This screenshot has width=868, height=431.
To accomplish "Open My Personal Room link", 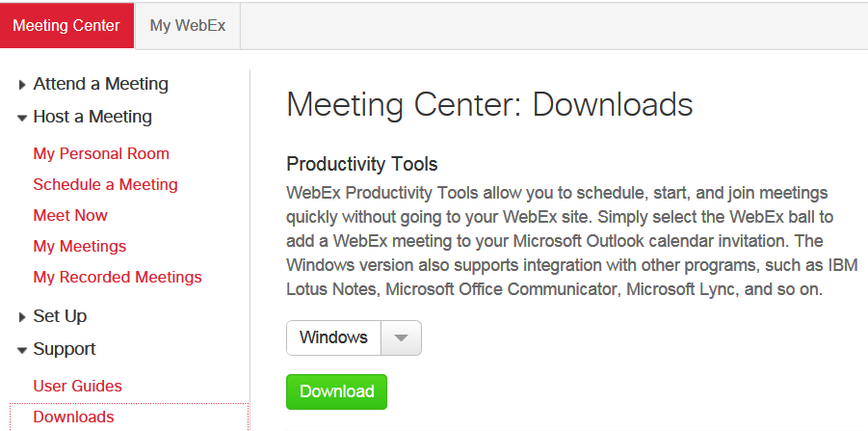I will point(101,153).
